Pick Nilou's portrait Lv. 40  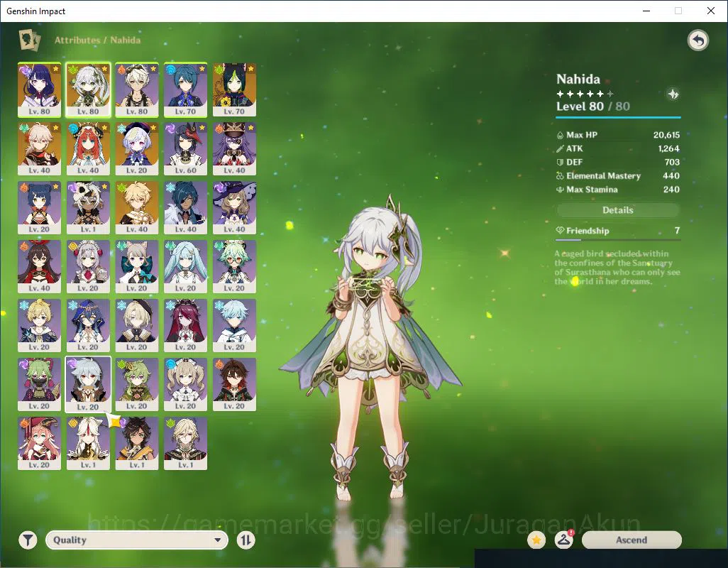click(x=88, y=148)
